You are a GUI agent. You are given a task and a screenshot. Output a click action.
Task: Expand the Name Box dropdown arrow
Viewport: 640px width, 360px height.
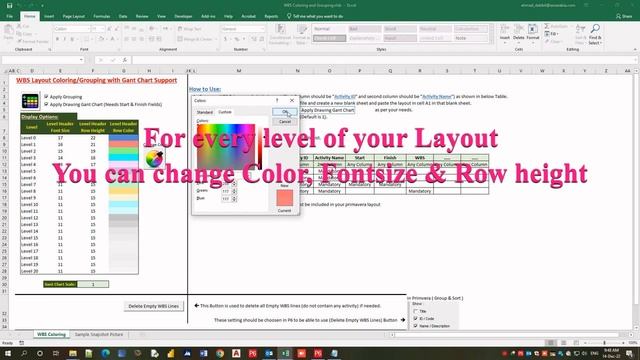[81, 60]
